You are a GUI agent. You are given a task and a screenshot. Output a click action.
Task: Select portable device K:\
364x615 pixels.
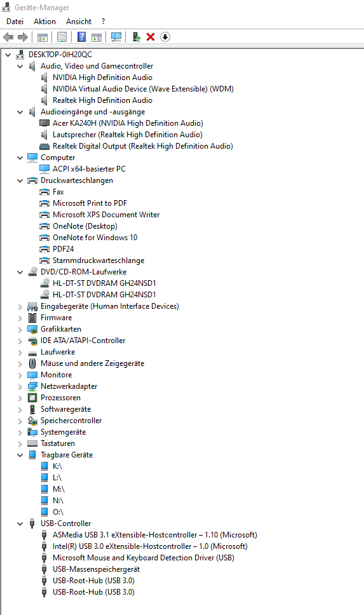coord(57,466)
